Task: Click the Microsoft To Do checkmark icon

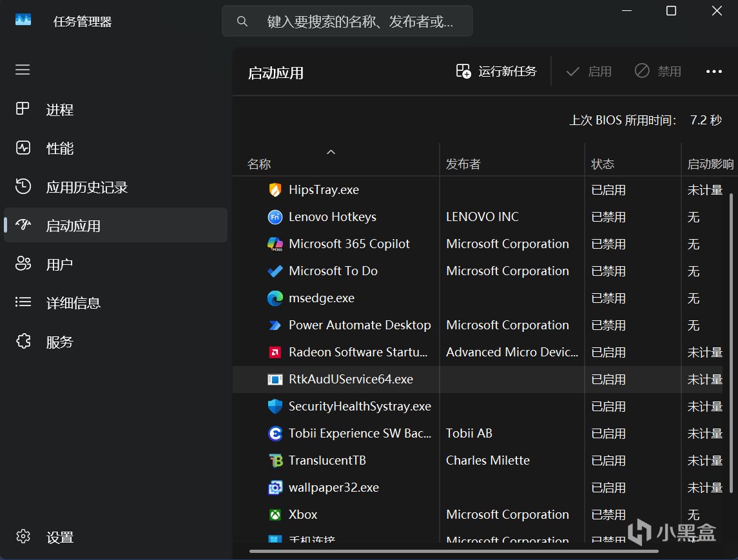Action: coord(275,271)
